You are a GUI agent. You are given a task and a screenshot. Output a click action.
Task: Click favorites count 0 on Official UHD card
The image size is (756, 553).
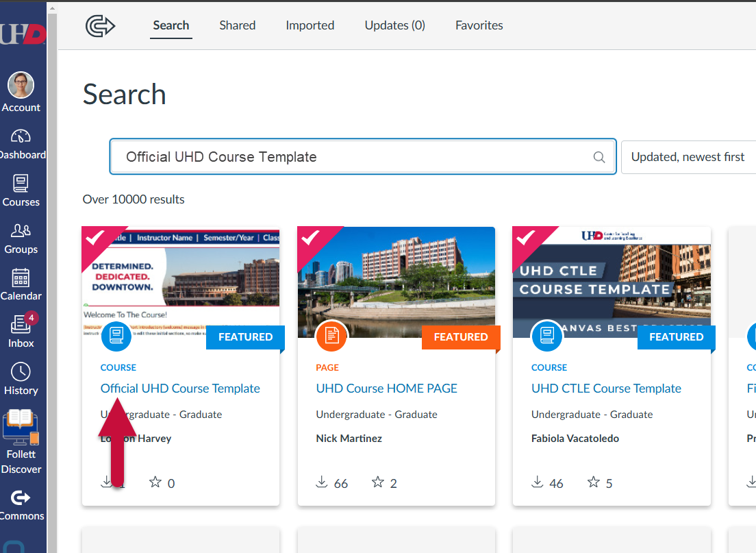point(171,484)
